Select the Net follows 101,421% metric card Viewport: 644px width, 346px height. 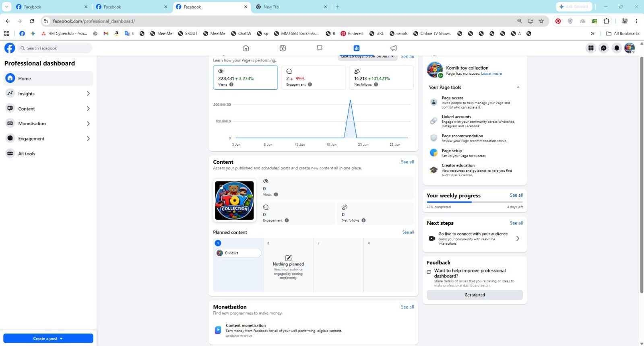[382, 77]
